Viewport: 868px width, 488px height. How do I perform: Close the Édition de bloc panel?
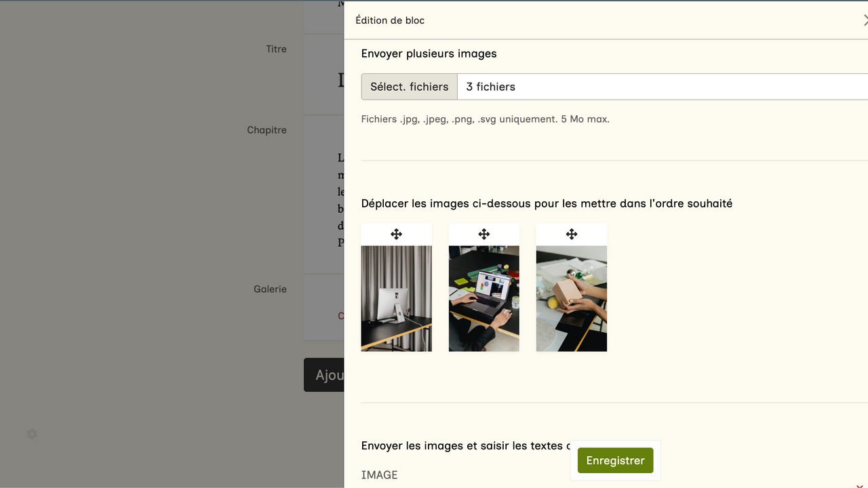864,20
